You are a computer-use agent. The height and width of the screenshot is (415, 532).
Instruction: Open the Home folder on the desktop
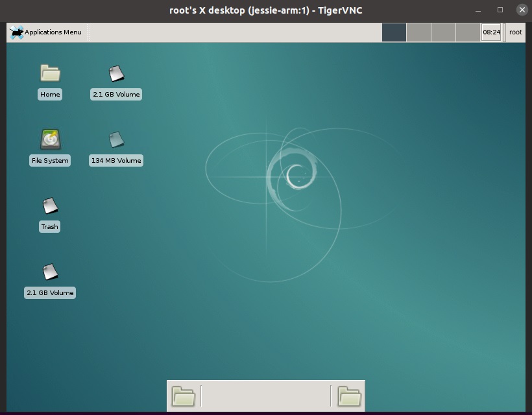[49, 76]
